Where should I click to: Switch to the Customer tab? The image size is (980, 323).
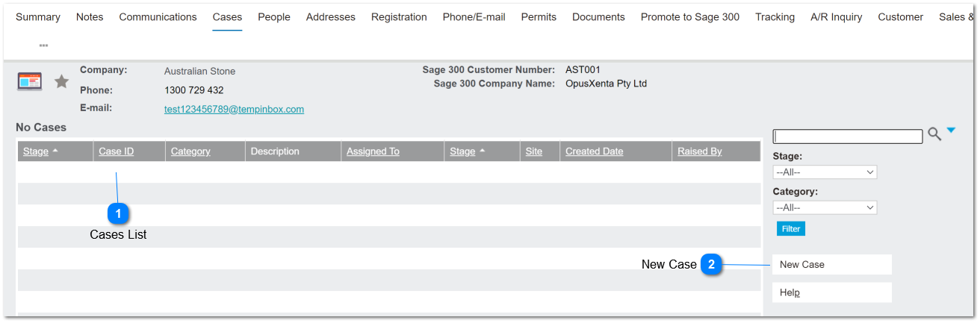900,17
